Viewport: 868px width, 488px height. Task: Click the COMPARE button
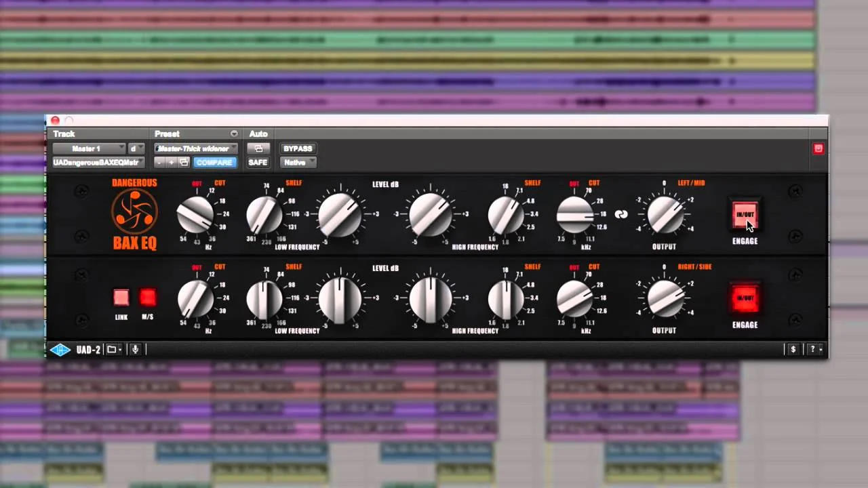coord(214,162)
